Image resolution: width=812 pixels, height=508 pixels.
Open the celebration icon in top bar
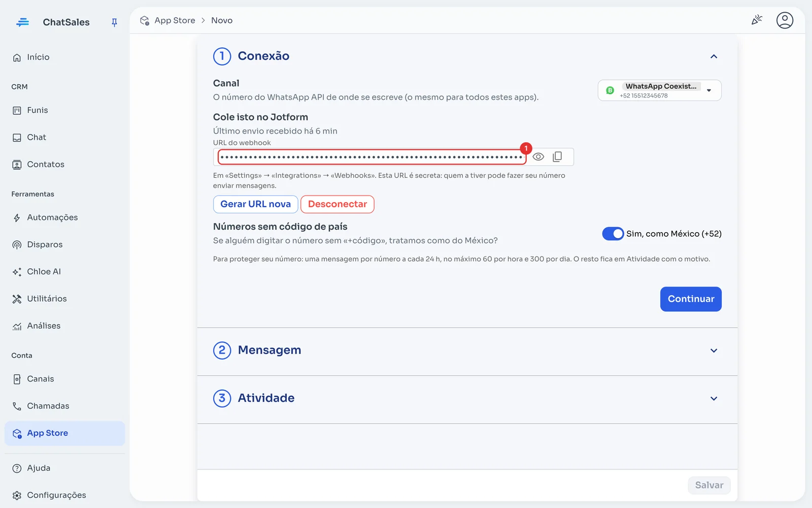[757, 20]
